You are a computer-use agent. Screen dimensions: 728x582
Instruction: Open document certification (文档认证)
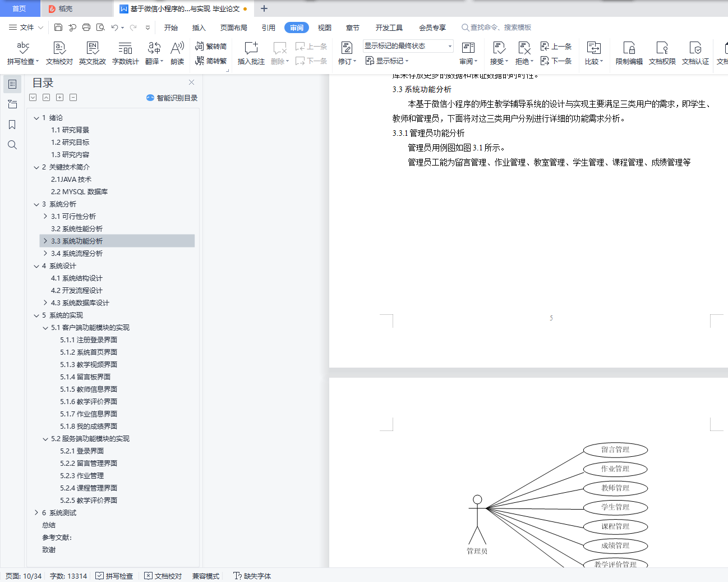click(x=695, y=53)
